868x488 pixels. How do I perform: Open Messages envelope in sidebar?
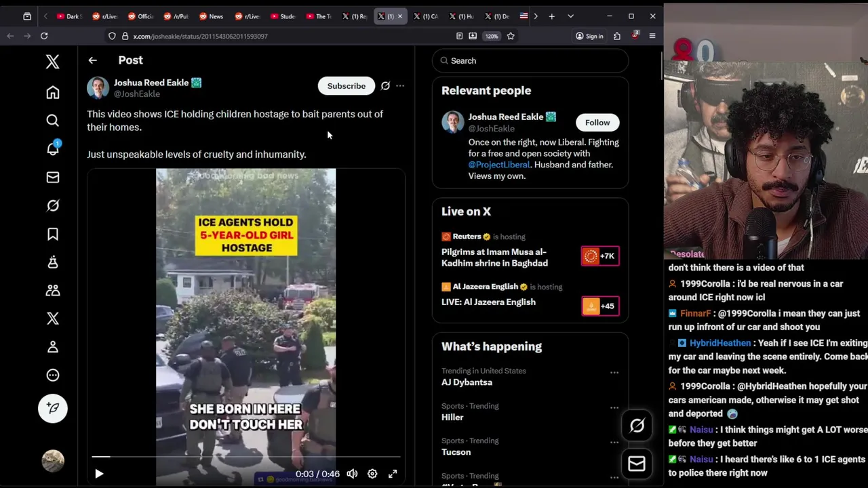pos(52,178)
